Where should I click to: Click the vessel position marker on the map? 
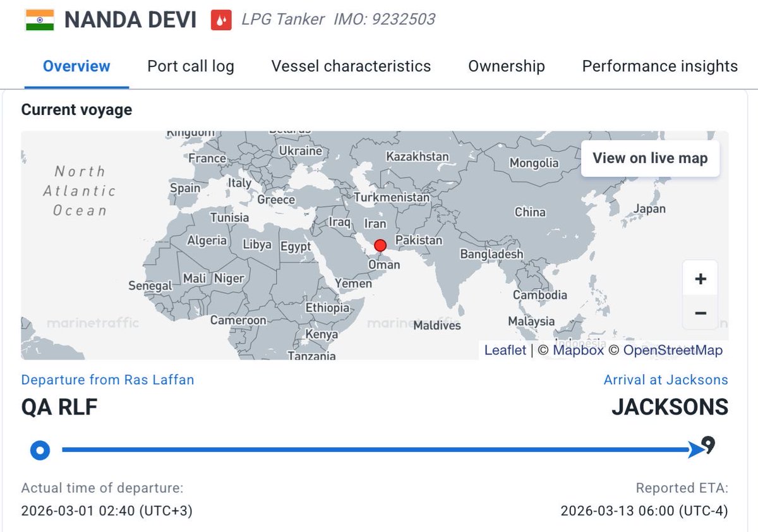coord(380,246)
